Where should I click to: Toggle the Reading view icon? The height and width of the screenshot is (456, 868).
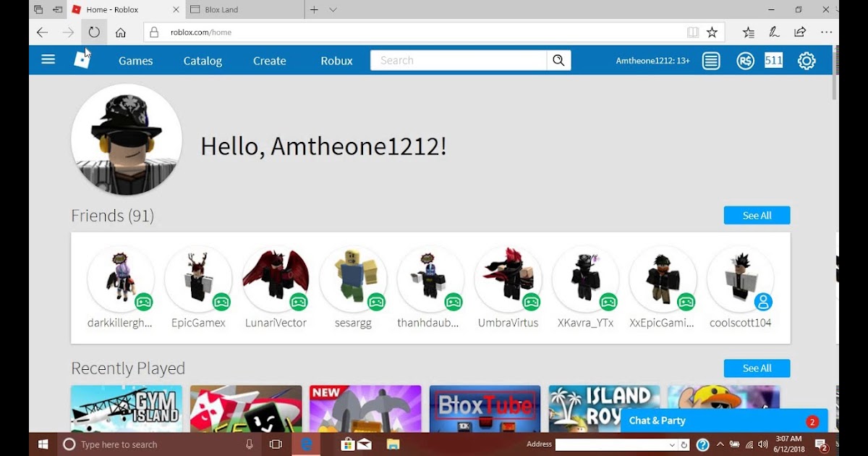pyautogui.click(x=692, y=33)
